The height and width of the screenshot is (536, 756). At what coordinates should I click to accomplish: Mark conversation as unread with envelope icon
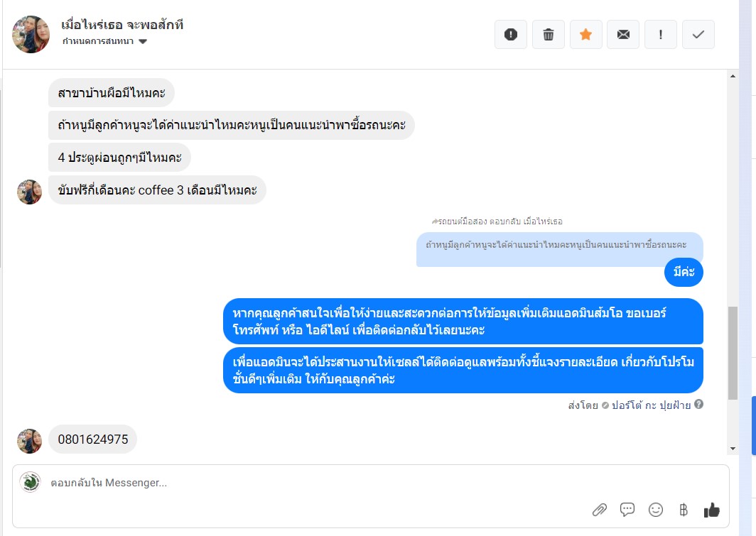point(623,35)
